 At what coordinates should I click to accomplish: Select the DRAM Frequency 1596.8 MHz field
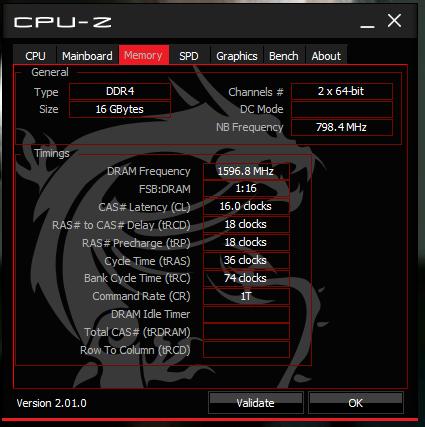click(246, 171)
